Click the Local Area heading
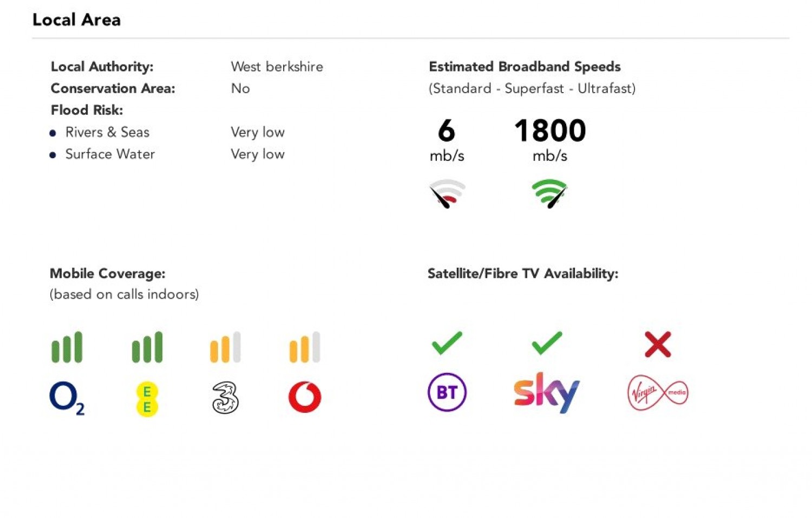Image resolution: width=812 pixels, height=518 pixels. [x=76, y=20]
